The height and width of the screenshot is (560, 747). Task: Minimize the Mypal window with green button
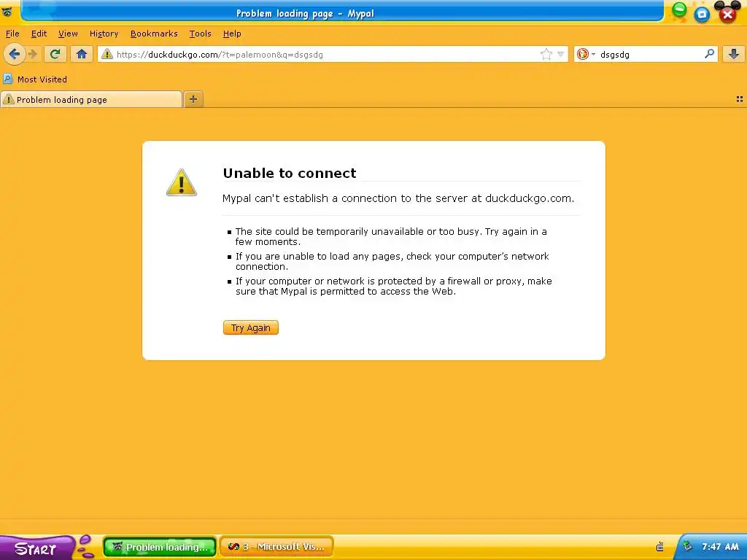pyautogui.click(x=679, y=10)
